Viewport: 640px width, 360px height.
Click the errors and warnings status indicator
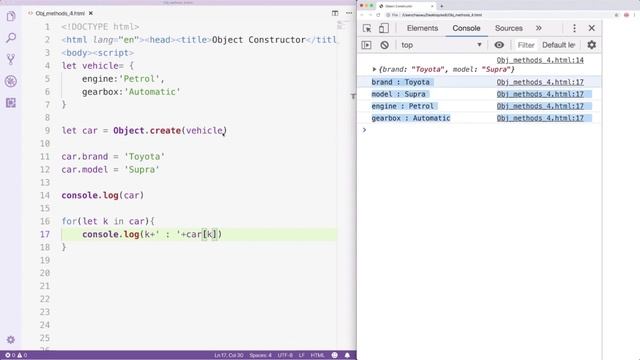[x=16, y=355]
